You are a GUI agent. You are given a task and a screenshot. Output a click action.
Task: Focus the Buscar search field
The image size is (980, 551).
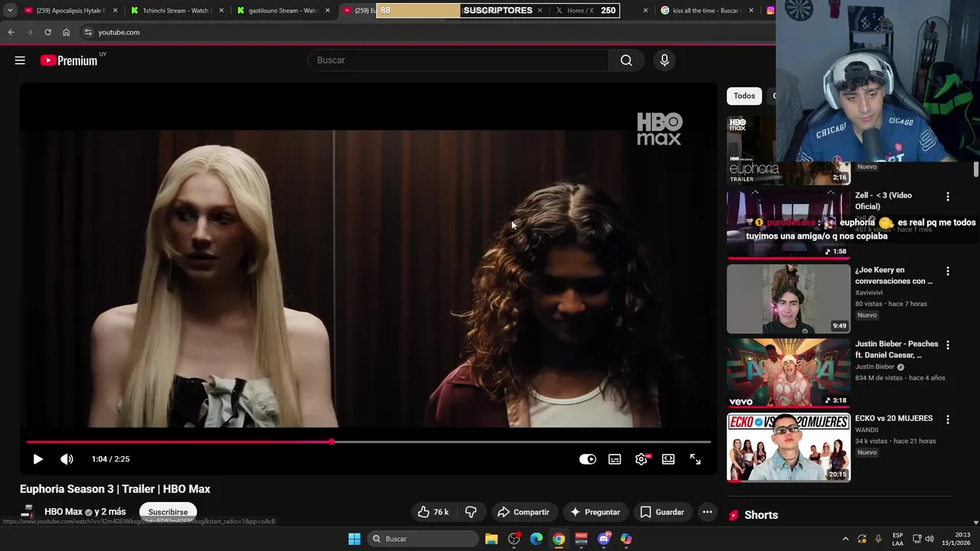458,60
